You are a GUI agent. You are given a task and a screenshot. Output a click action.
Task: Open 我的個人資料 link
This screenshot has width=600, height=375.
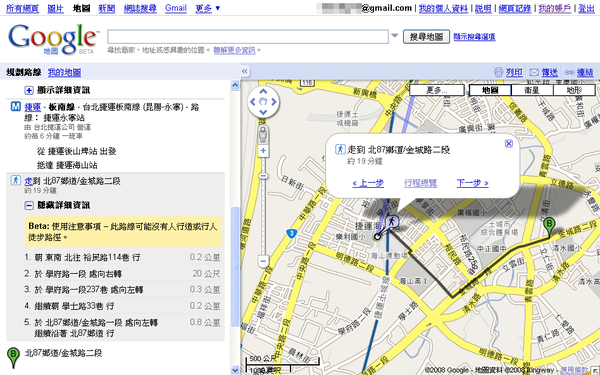tap(443, 8)
